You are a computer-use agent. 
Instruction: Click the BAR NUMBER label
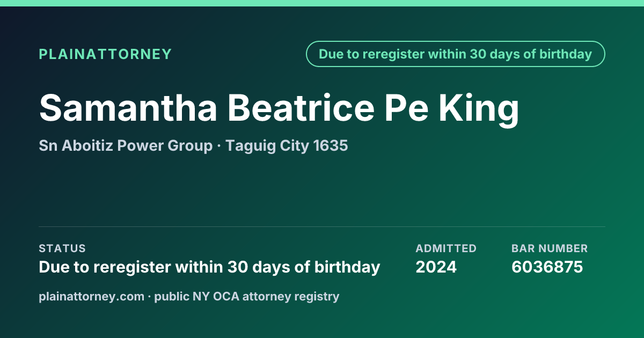(x=550, y=248)
